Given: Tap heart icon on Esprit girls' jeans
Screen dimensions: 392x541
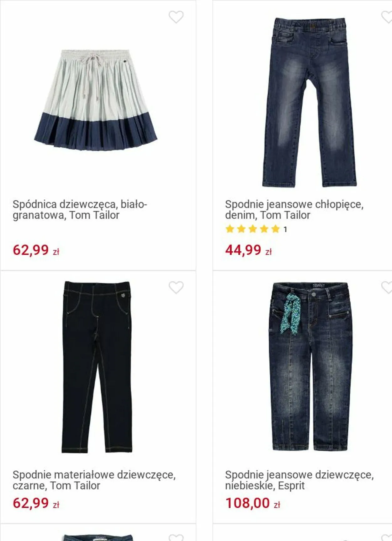Looking at the screenshot, I should click(387, 287).
